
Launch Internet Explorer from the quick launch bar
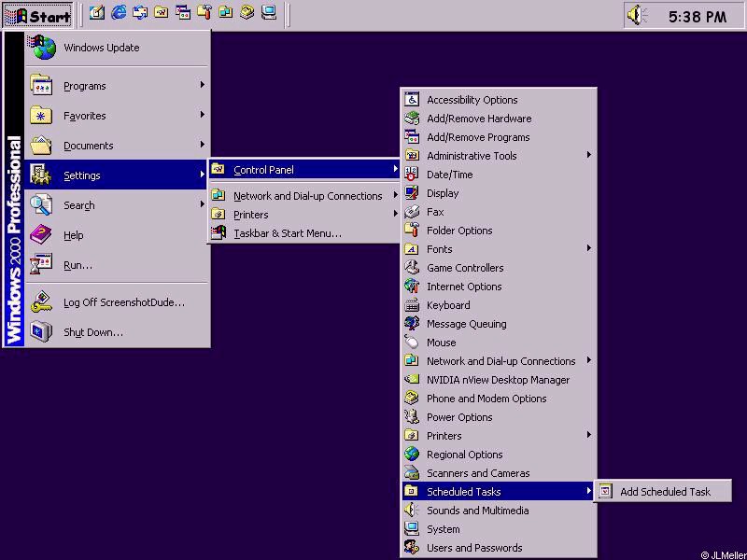point(119,13)
